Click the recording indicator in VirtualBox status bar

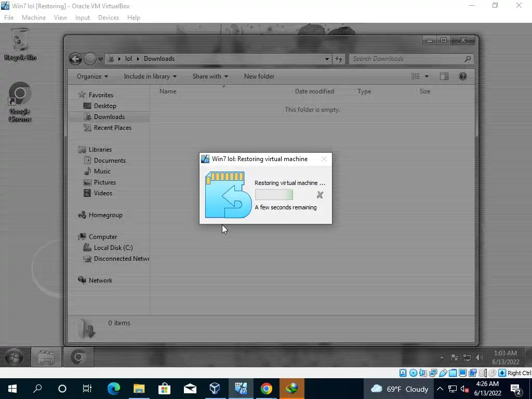click(x=472, y=373)
